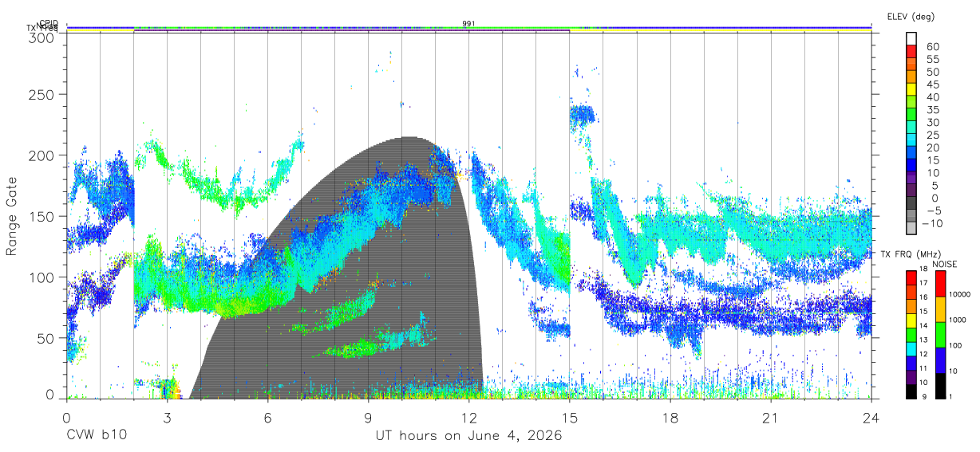Click the "−5" ELEV legend value
Screen dimensions: 980x452
click(932, 210)
